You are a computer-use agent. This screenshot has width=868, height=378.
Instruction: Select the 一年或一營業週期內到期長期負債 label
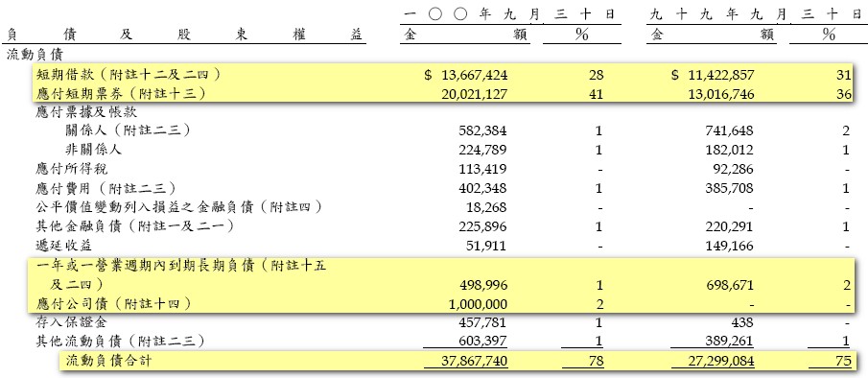145,266
